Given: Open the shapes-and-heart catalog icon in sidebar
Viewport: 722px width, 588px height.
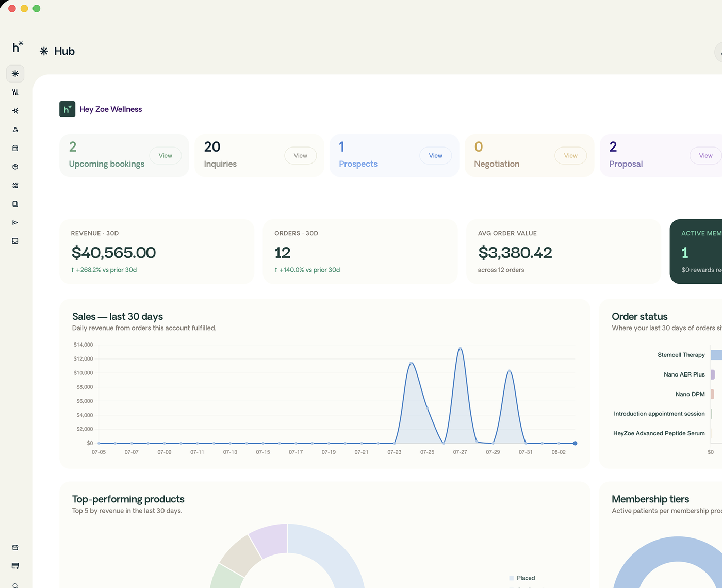Looking at the screenshot, I should click(15, 185).
